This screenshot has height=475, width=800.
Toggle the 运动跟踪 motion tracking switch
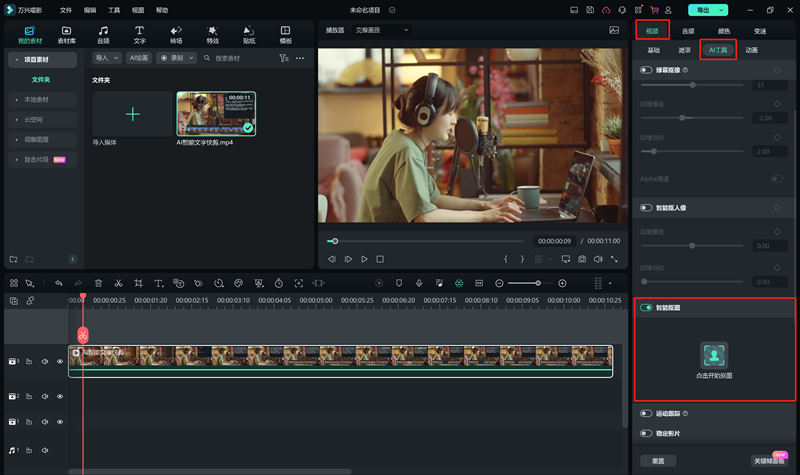tap(646, 413)
